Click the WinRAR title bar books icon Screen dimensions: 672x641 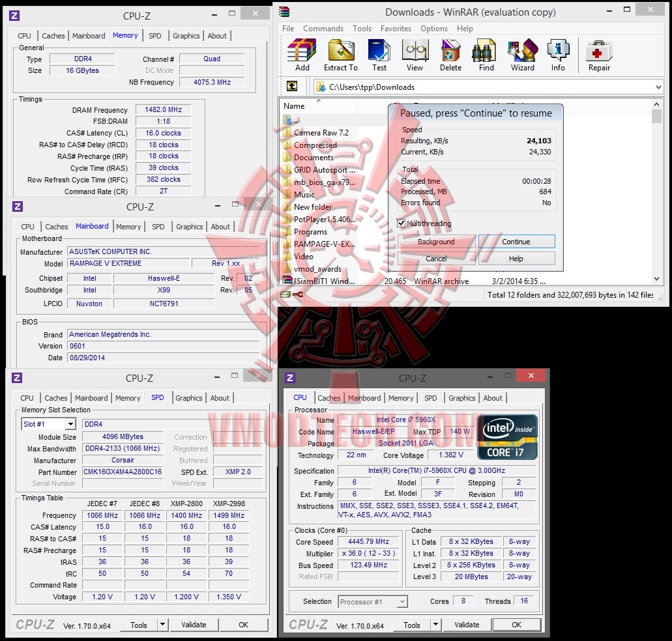(x=284, y=12)
